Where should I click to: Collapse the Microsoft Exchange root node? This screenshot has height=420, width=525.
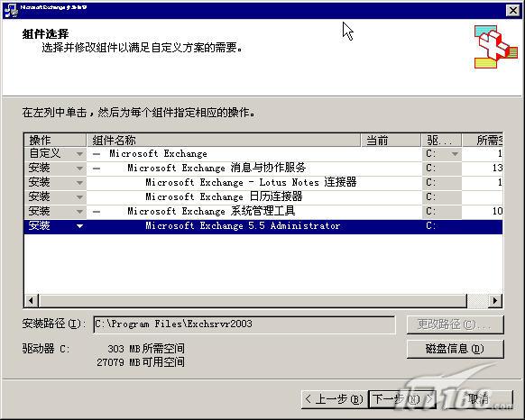pyautogui.click(x=97, y=154)
